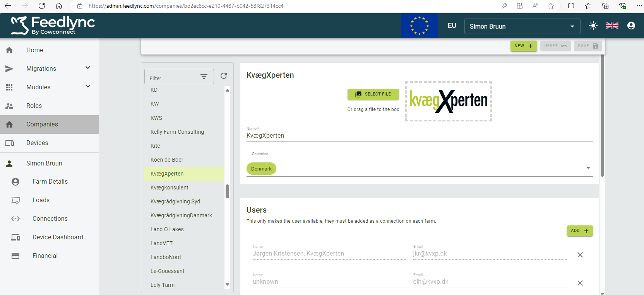Click ADD to add a user

click(580, 231)
